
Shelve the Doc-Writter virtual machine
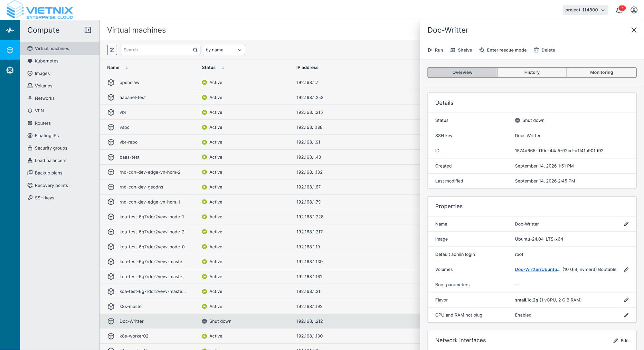tap(461, 50)
